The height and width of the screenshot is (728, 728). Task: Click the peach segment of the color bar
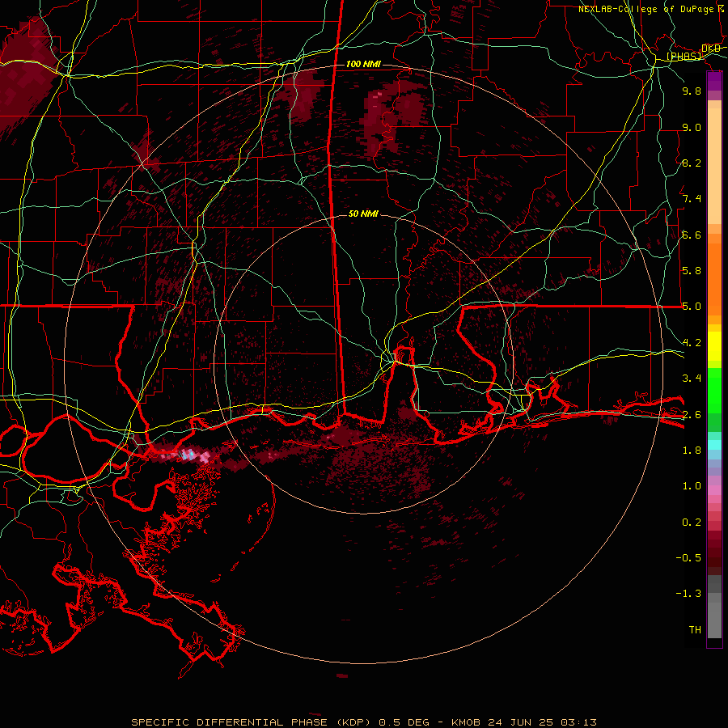pyautogui.click(x=714, y=167)
